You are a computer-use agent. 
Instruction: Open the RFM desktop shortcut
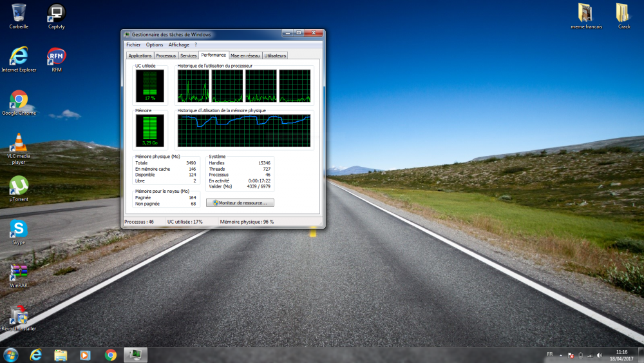tap(57, 57)
